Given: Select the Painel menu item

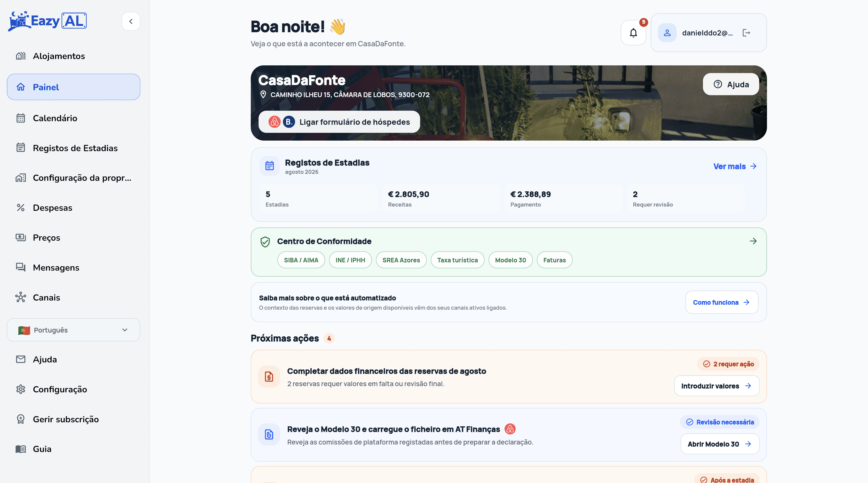Looking at the screenshot, I should (x=74, y=87).
